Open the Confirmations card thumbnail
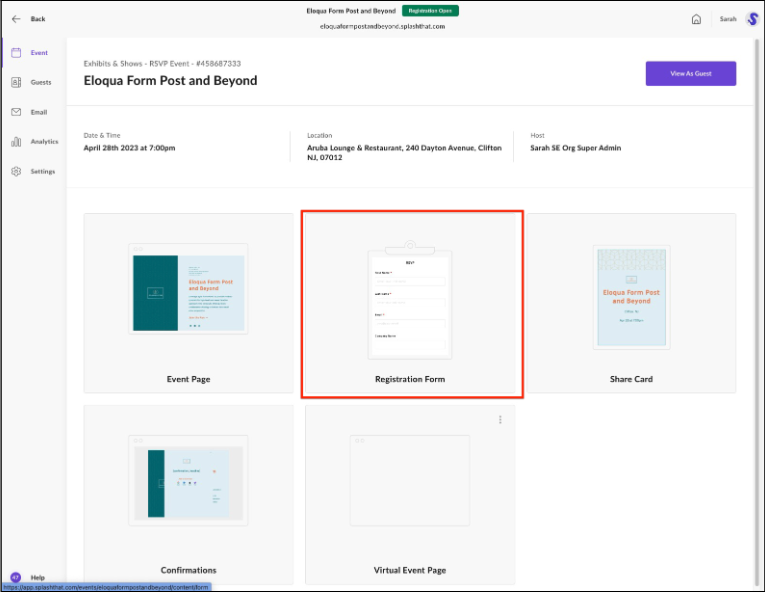765x592 pixels. (x=188, y=480)
